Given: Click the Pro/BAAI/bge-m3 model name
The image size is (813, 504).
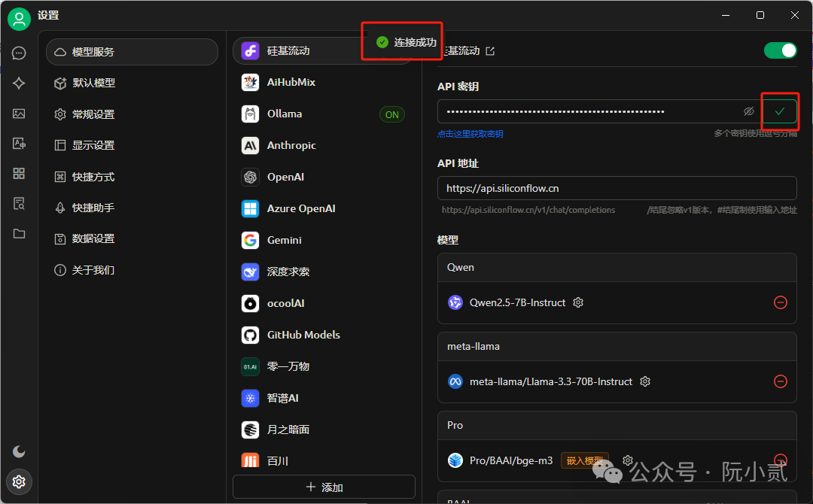Looking at the screenshot, I should [511, 460].
